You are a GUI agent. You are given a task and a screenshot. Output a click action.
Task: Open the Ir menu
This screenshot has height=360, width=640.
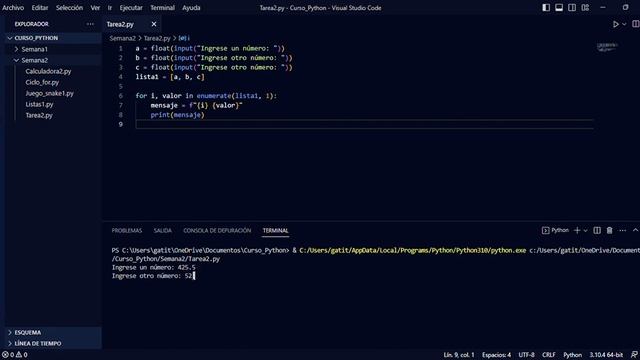point(110,8)
